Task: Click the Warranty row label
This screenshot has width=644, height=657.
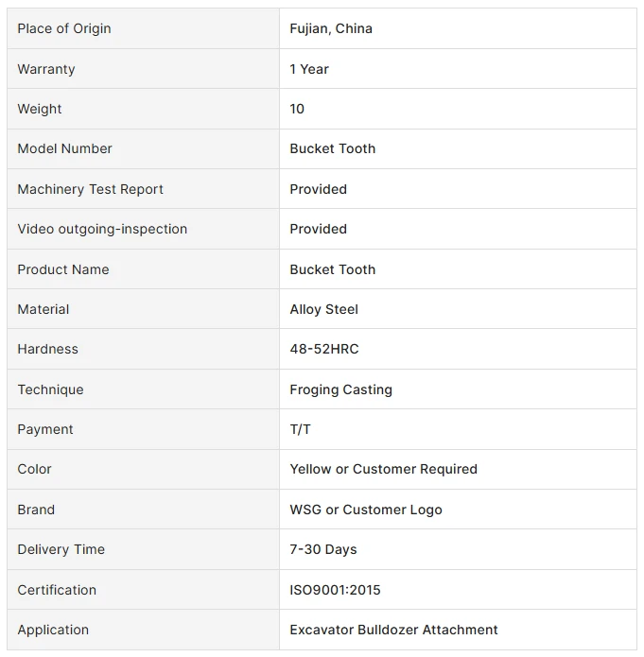Action: (46, 69)
